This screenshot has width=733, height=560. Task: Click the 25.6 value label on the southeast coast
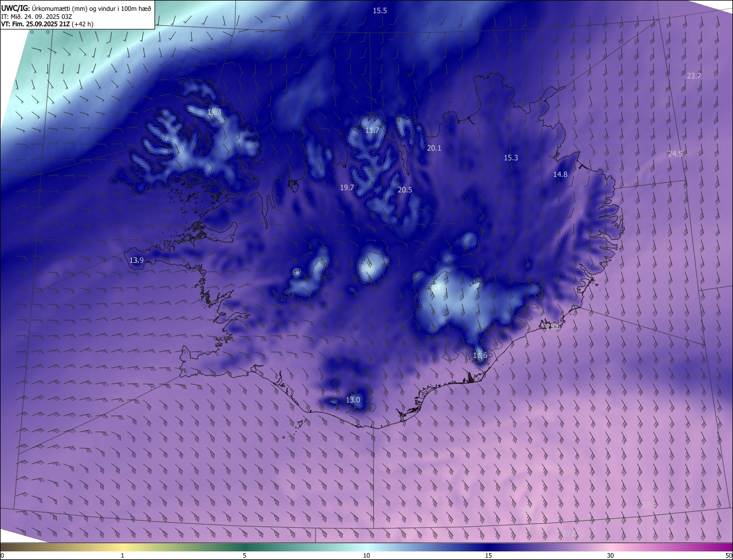554,326
